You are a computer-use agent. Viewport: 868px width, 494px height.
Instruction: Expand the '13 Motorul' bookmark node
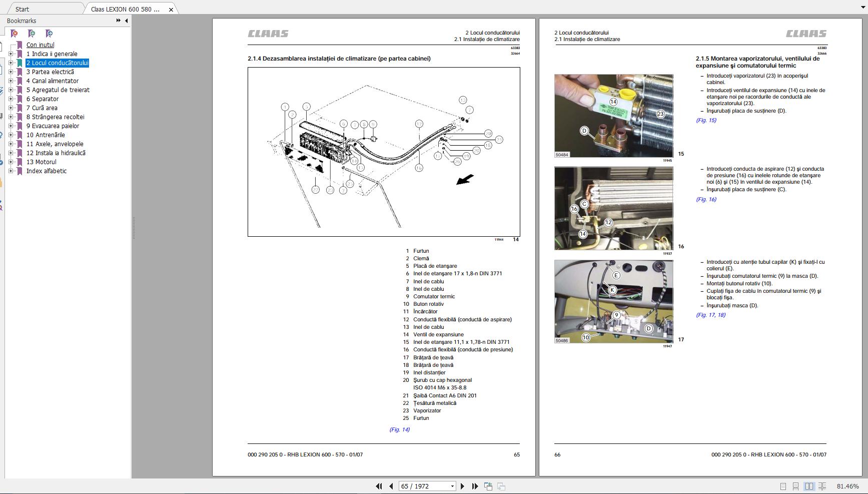click(x=11, y=162)
